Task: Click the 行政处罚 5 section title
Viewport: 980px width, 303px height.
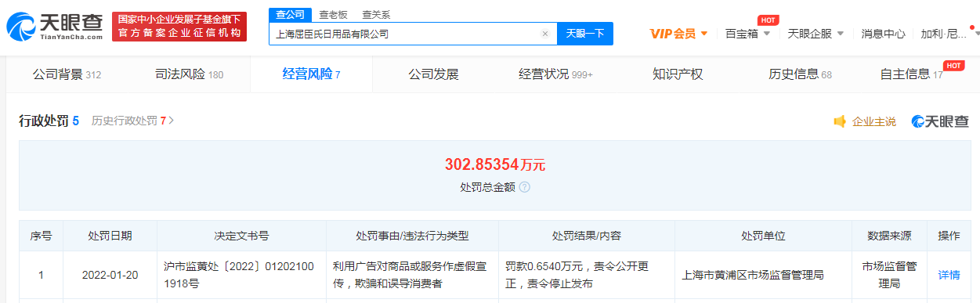Action: click(x=49, y=121)
